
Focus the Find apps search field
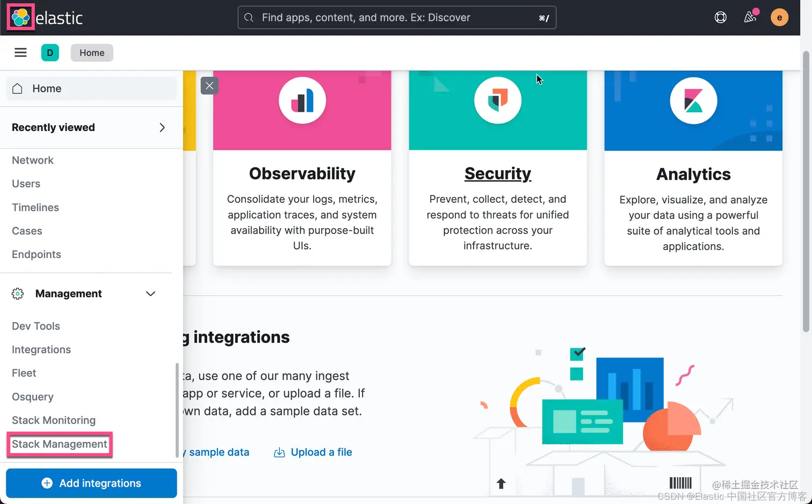(x=397, y=18)
